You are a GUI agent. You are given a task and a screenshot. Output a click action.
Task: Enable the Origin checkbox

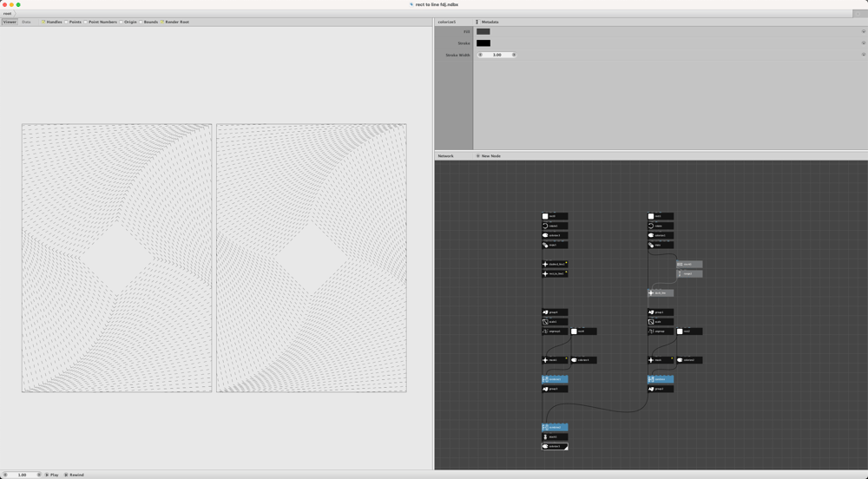coord(121,22)
